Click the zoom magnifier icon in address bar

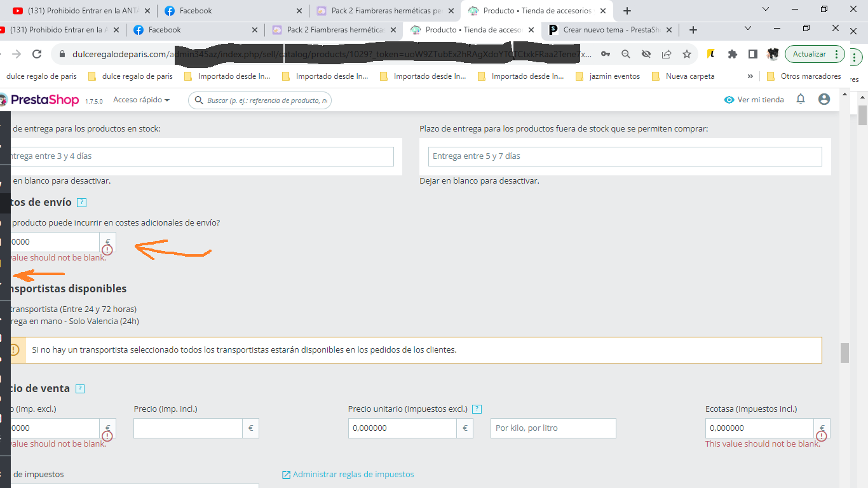(626, 54)
